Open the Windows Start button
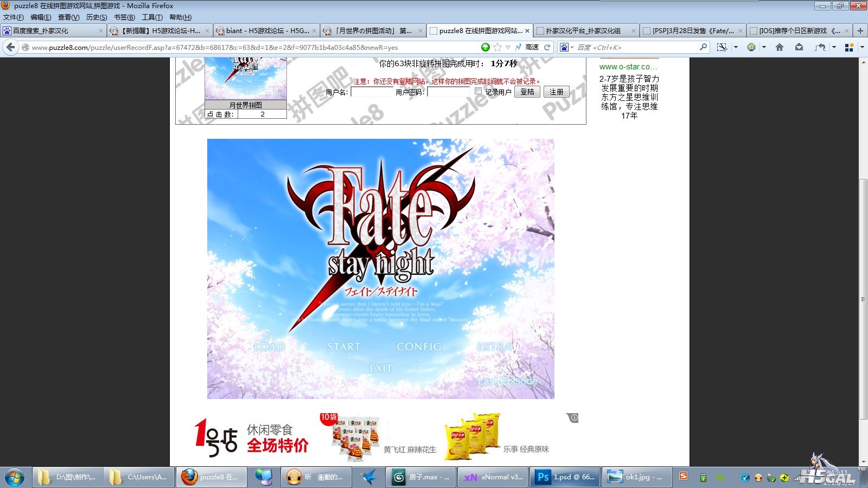This screenshot has width=868, height=488. (15, 477)
